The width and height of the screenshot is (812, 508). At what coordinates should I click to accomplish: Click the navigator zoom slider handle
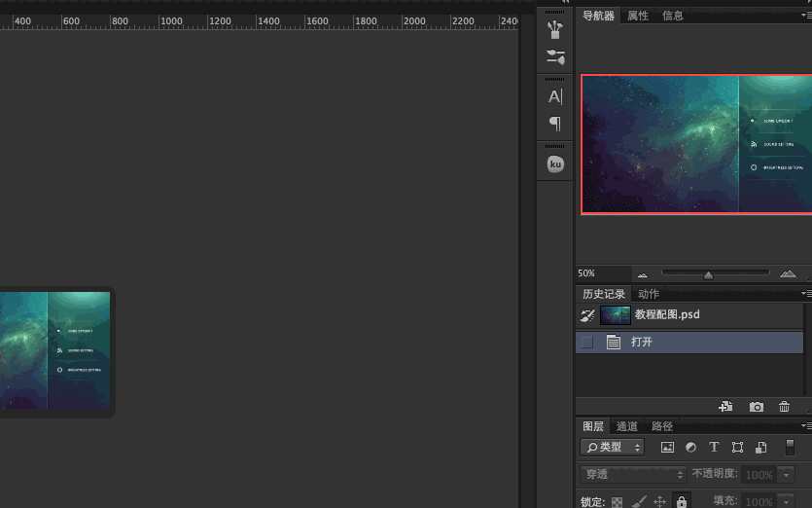click(708, 275)
